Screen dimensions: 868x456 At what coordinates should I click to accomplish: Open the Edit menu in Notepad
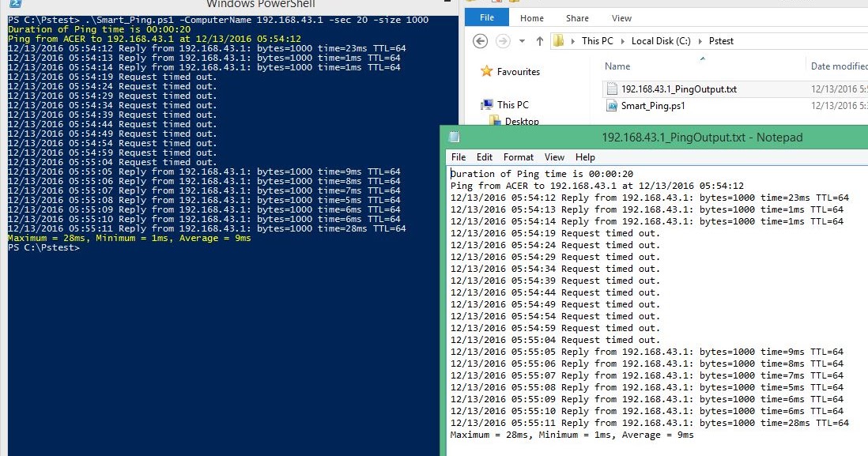(x=484, y=156)
